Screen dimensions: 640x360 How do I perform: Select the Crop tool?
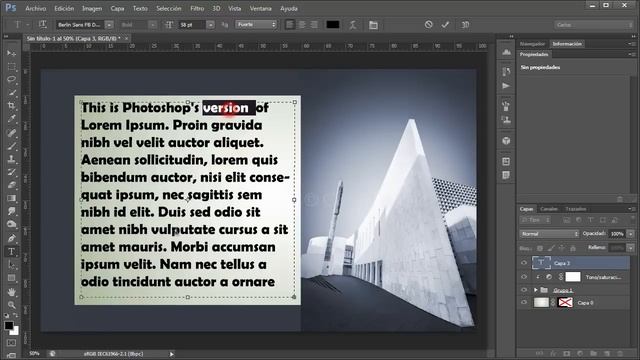(11, 106)
